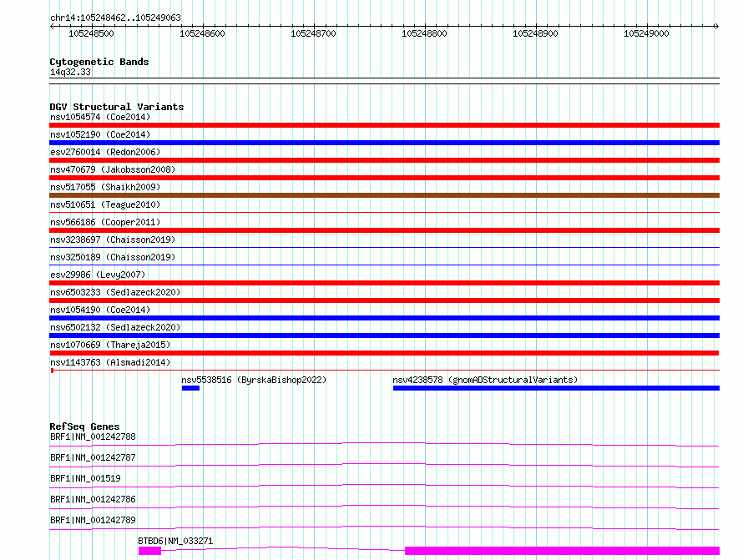
Task: Click the nsv1054574 (Coe2014) variant label
Action: click(x=100, y=117)
